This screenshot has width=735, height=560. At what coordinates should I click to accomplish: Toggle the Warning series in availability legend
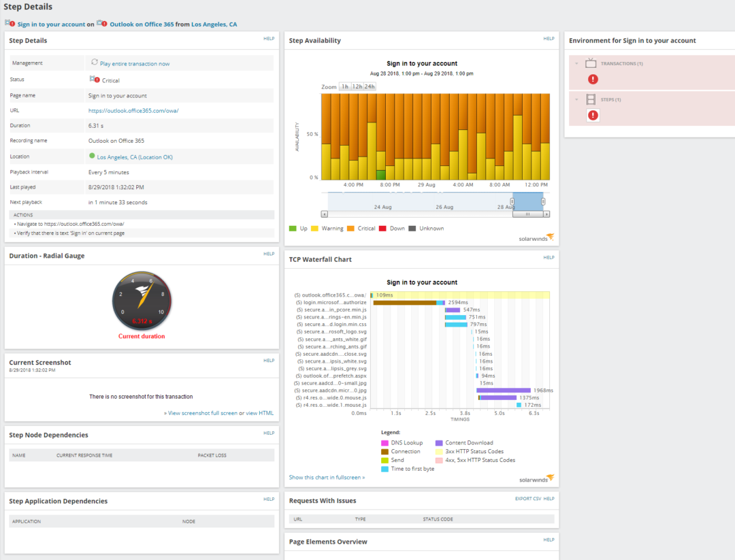coord(327,229)
